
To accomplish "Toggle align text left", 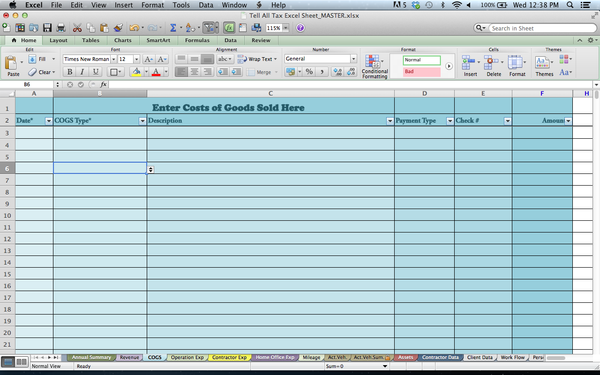I will pos(181,72).
